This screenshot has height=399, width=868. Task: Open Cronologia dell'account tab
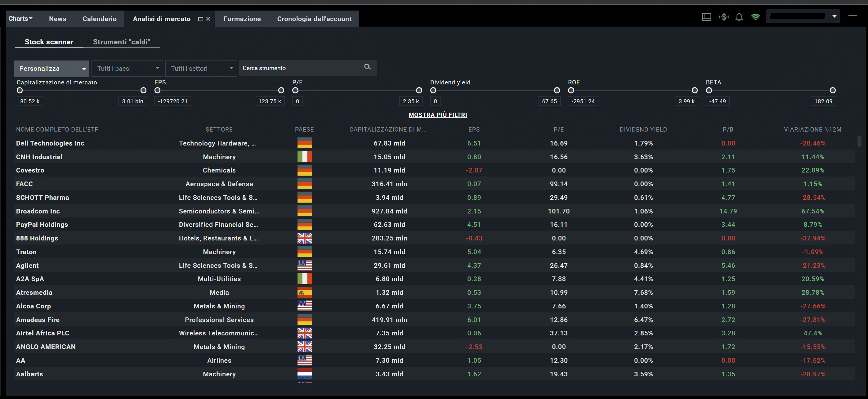(314, 19)
